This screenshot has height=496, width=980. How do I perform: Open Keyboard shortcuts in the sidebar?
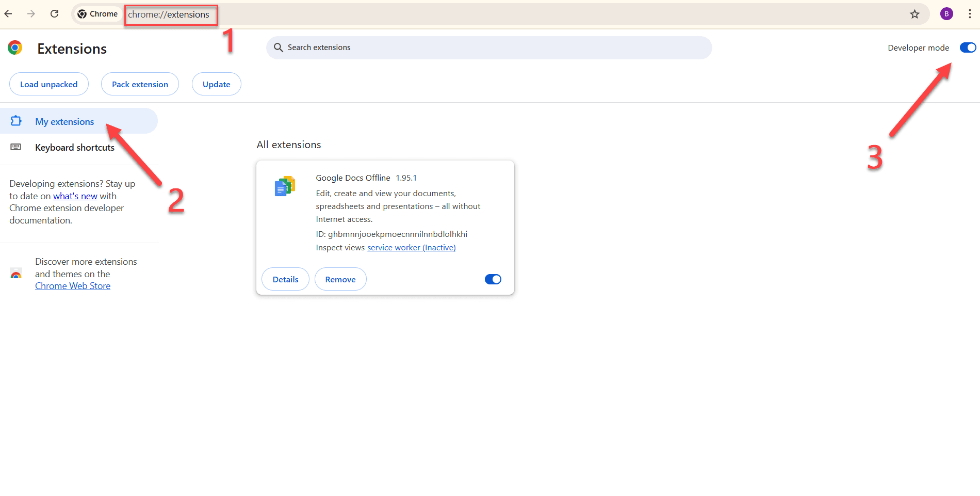tap(74, 148)
